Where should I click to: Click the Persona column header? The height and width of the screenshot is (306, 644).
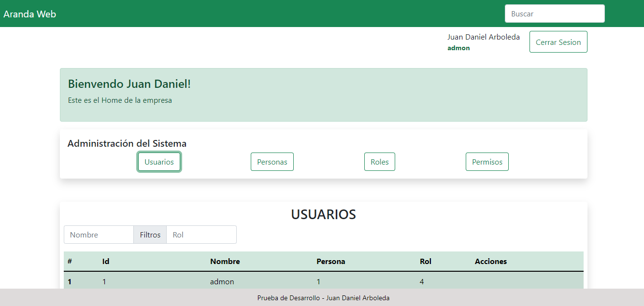point(331,261)
